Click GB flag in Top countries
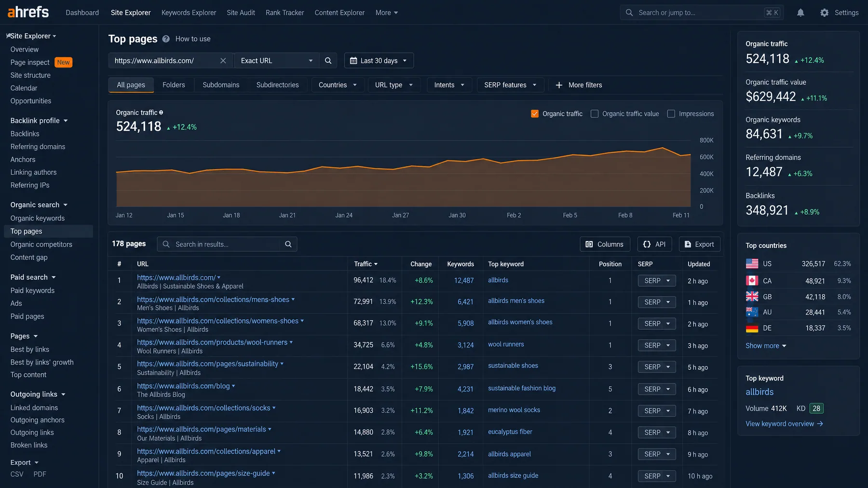868x488 pixels. tap(752, 297)
